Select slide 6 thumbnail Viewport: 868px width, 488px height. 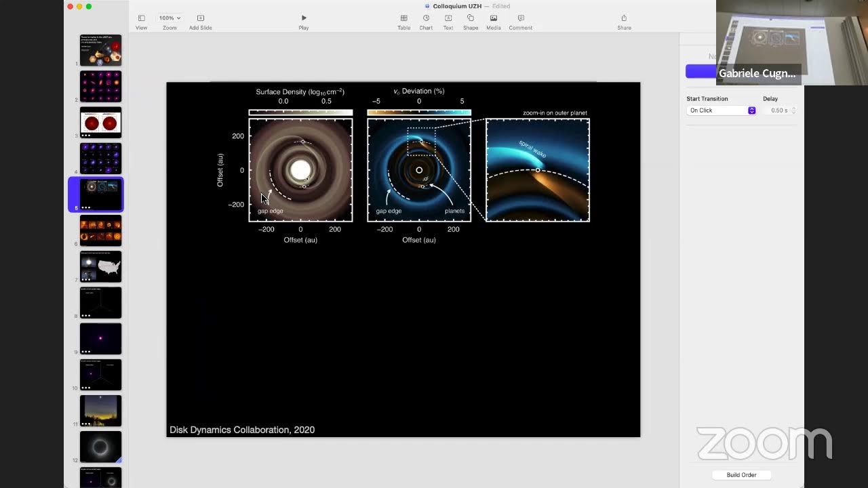click(101, 230)
